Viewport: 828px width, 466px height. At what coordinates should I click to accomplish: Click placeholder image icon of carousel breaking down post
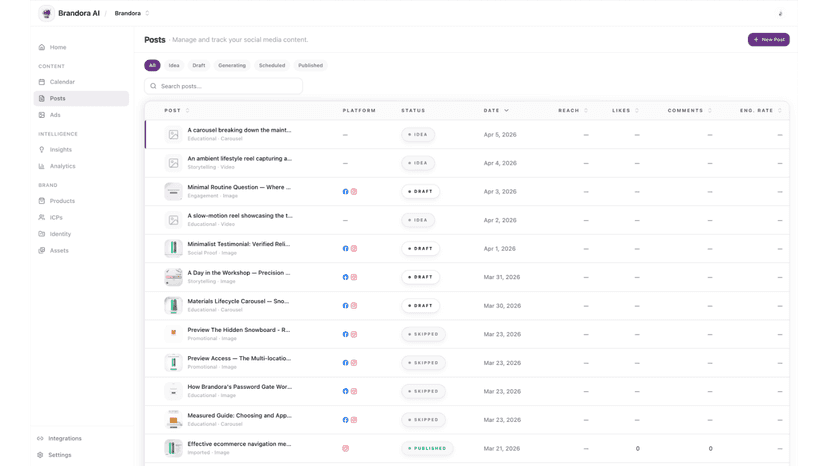173,135
